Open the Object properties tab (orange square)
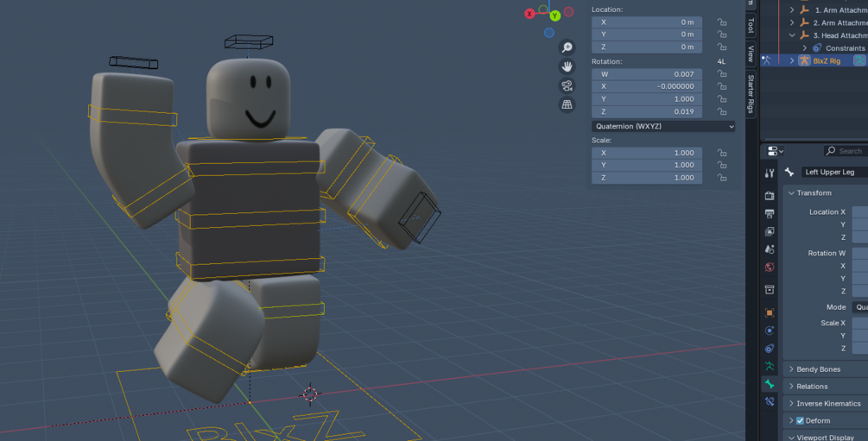This screenshot has width=868, height=441. 770,312
